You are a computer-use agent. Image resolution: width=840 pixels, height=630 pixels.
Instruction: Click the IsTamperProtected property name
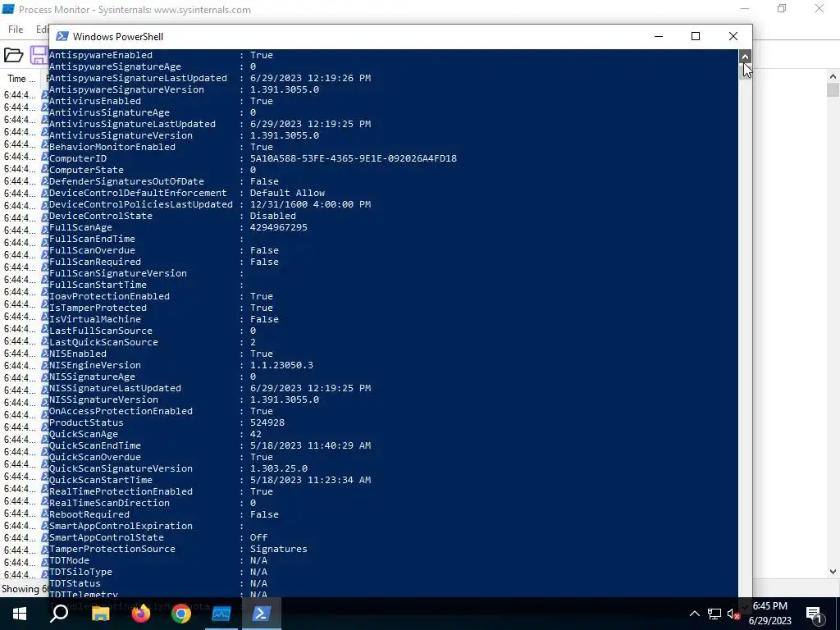pos(98,308)
